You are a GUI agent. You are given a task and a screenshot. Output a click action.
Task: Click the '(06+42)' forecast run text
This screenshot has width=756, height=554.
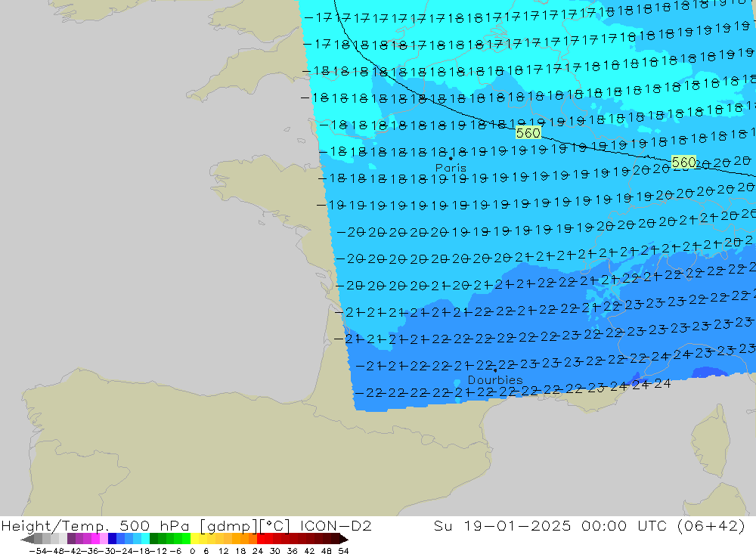711,525
